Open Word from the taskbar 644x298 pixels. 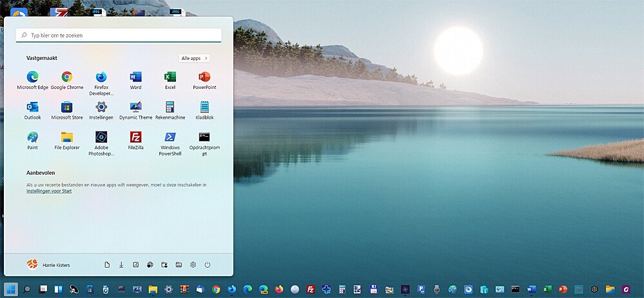click(531, 290)
